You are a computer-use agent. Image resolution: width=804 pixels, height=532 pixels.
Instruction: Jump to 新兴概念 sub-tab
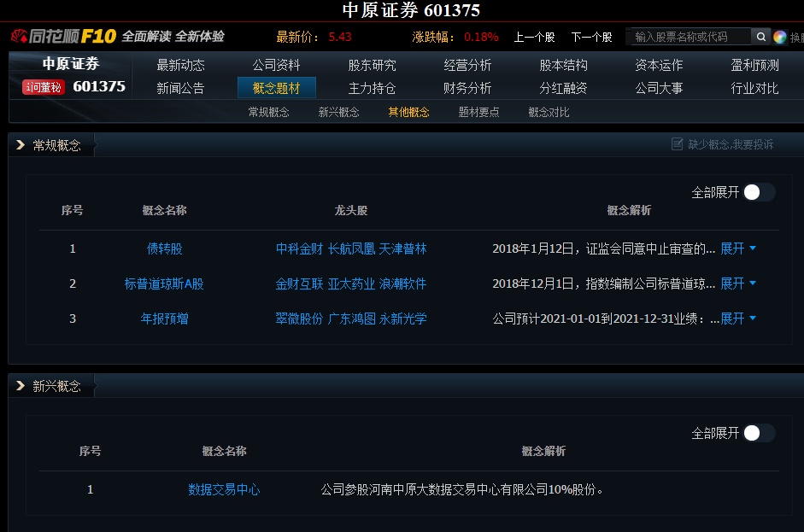coord(338,112)
